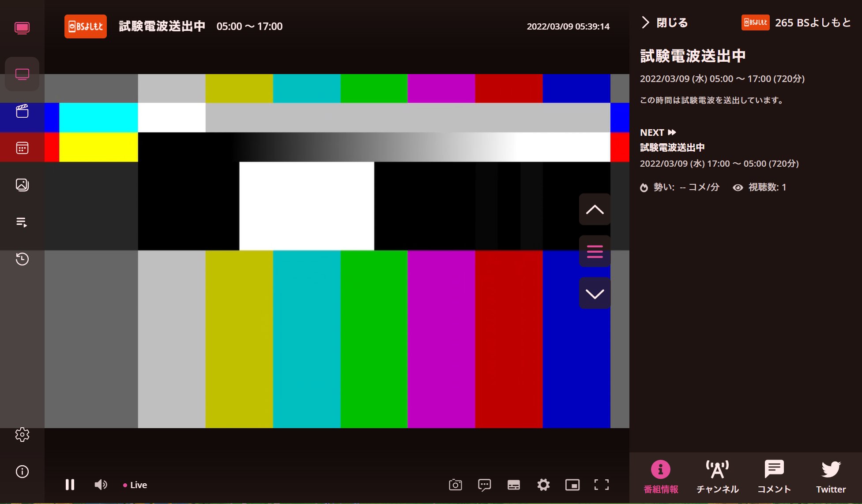862x504 pixels.
Task: Open the player settings gear in the control bar
Action: click(543, 485)
